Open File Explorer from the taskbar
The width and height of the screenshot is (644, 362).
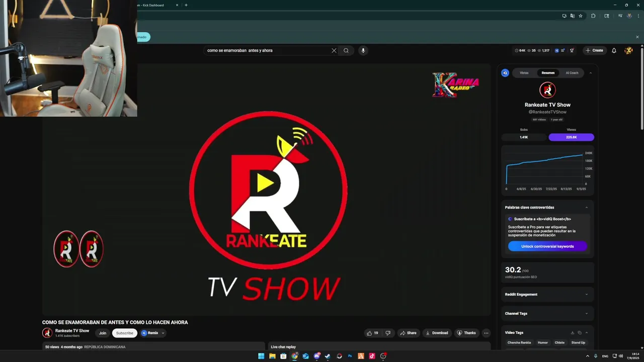click(272, 356)
